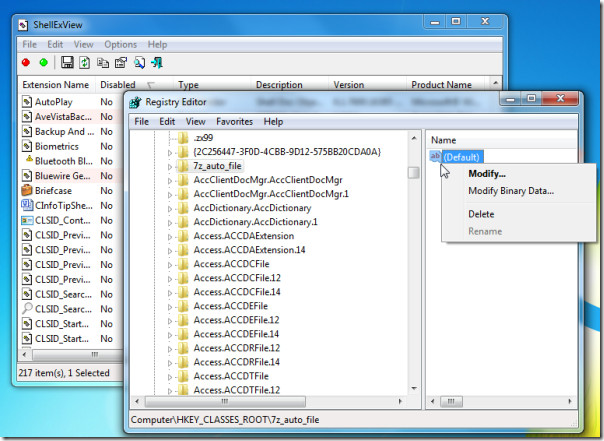This screenshot has width=604, height=441.
Task: Select the Bluetooth Bl... extension icon
Action: (29, 159)
